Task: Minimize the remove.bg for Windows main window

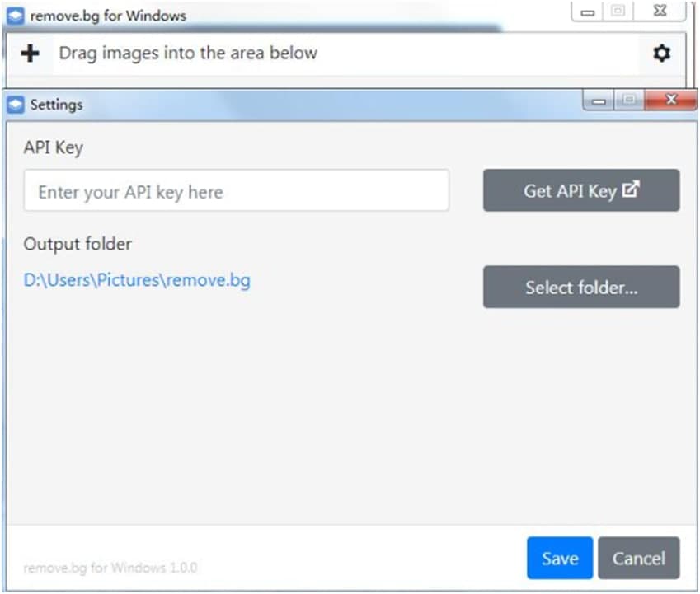Action: (x=589, y=12)
